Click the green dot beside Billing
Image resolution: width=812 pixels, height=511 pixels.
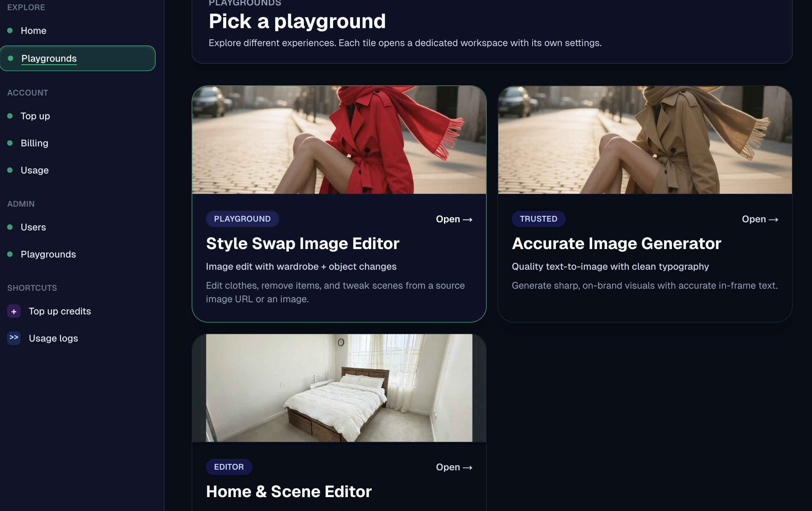point(10,143)
